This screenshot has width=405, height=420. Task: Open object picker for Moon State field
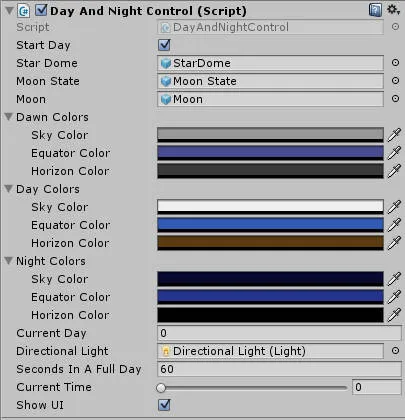point(395,81)
